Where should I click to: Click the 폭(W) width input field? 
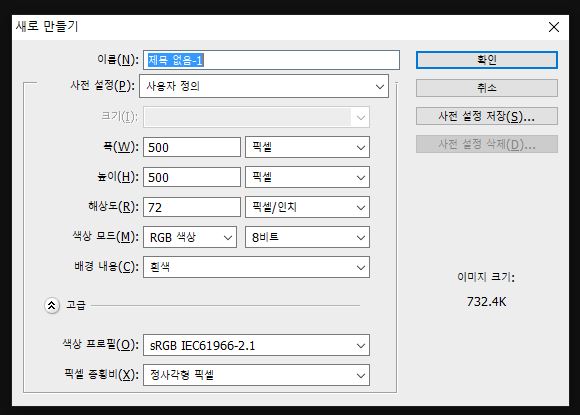point(192,147)
